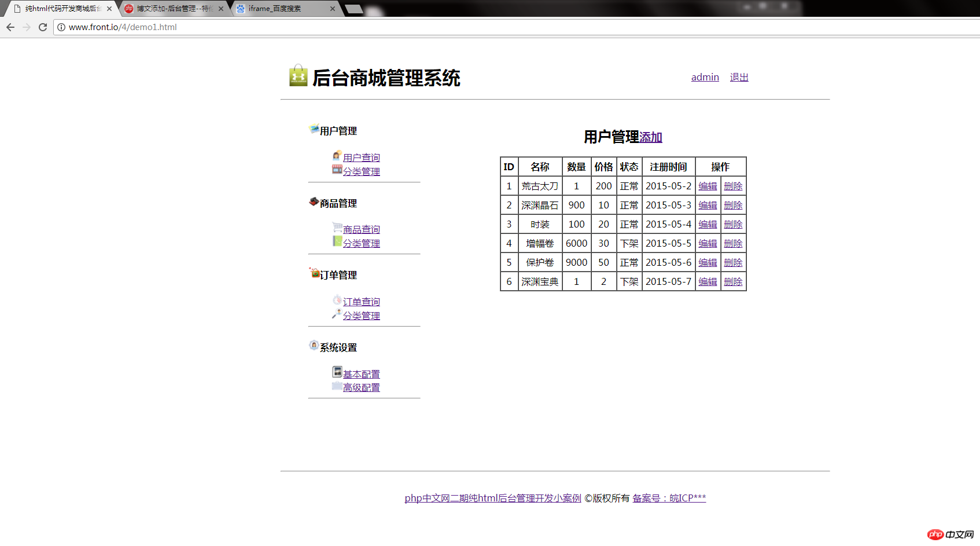The image size is (980, 546).
Task: Open the 基本配置 link
Action: [362, 374]
